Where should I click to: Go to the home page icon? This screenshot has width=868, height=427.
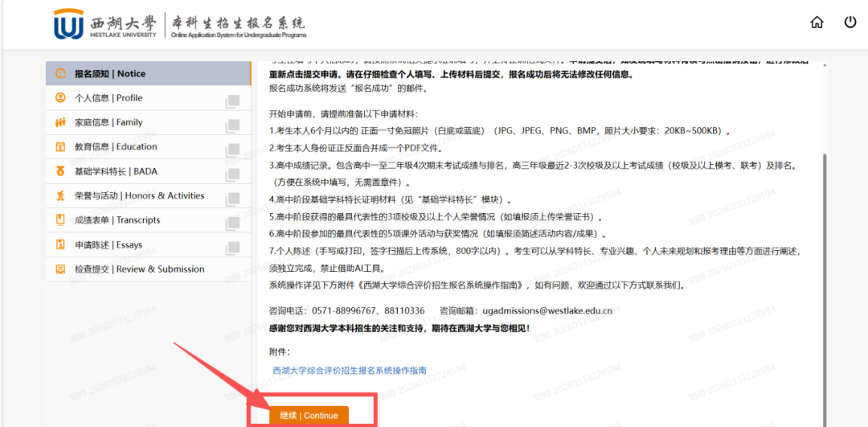pyautogui.click(x=817, y=23)
